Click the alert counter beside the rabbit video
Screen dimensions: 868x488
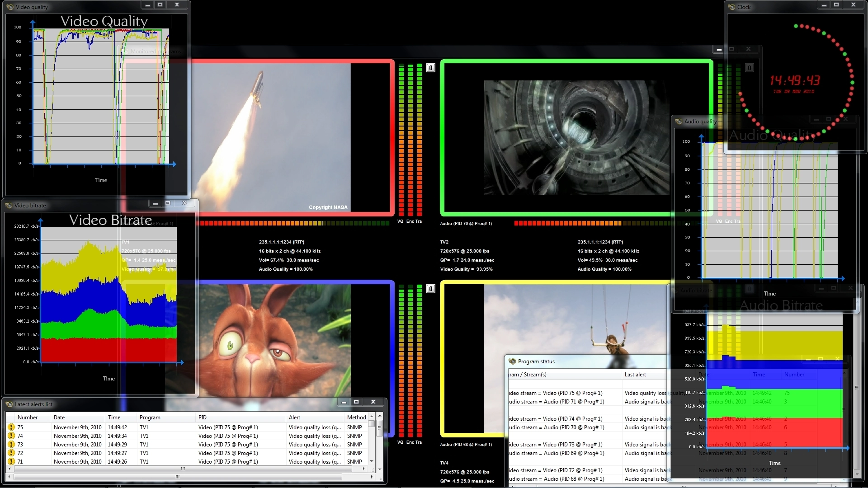click(x=431, y=289)
